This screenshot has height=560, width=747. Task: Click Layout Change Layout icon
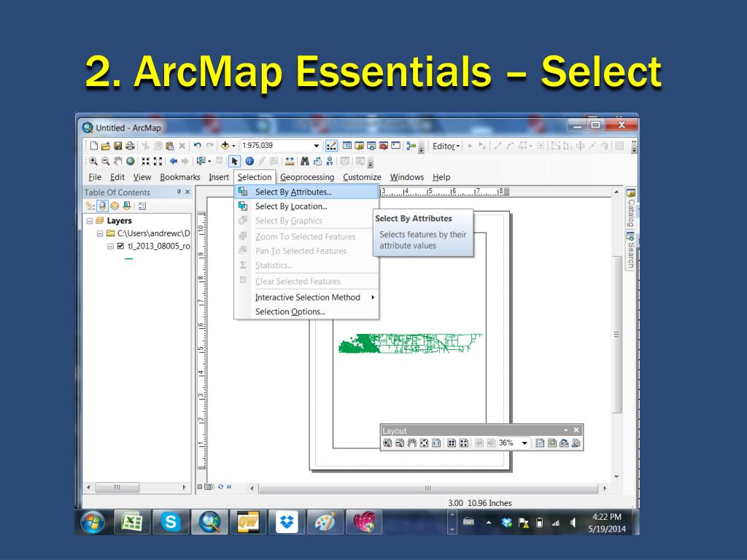564,443
